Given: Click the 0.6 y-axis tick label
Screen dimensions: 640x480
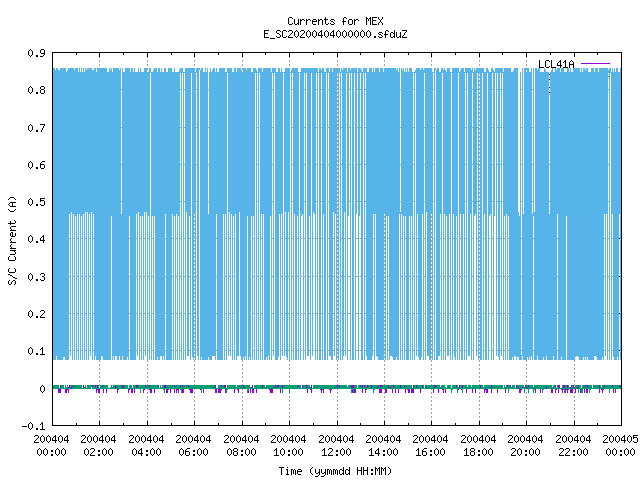Looking at the screenshot, I should [x=36, y=165].
